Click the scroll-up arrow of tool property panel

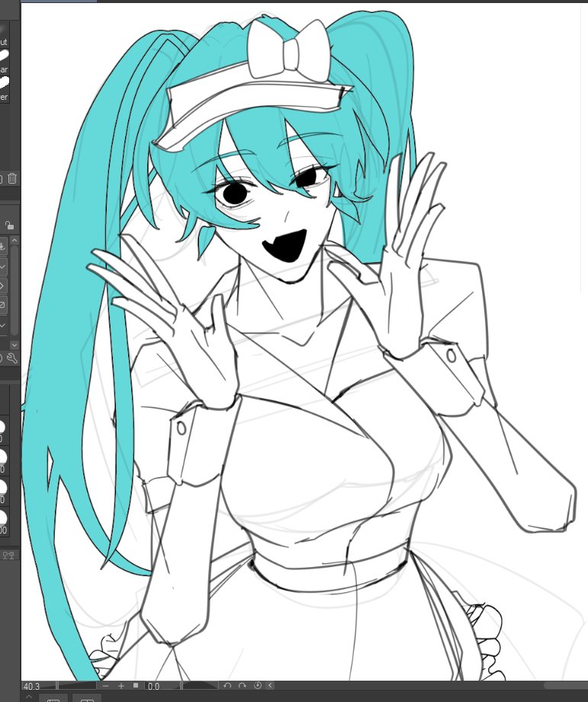pyautogui.click(x=14, y=241)
